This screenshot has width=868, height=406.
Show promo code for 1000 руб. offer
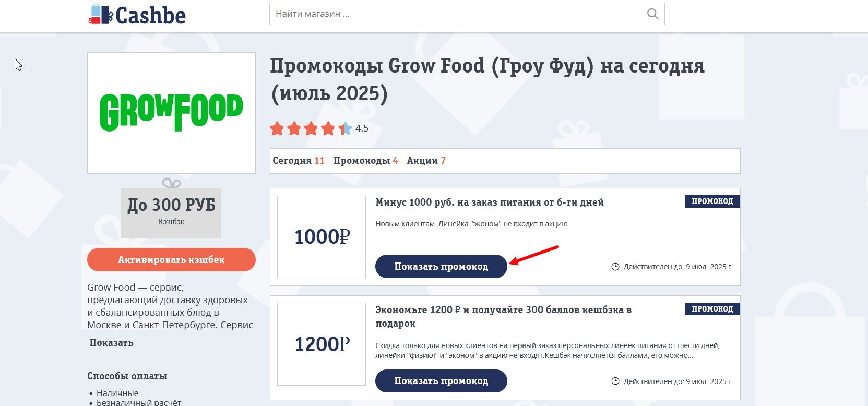pos(441,267)
